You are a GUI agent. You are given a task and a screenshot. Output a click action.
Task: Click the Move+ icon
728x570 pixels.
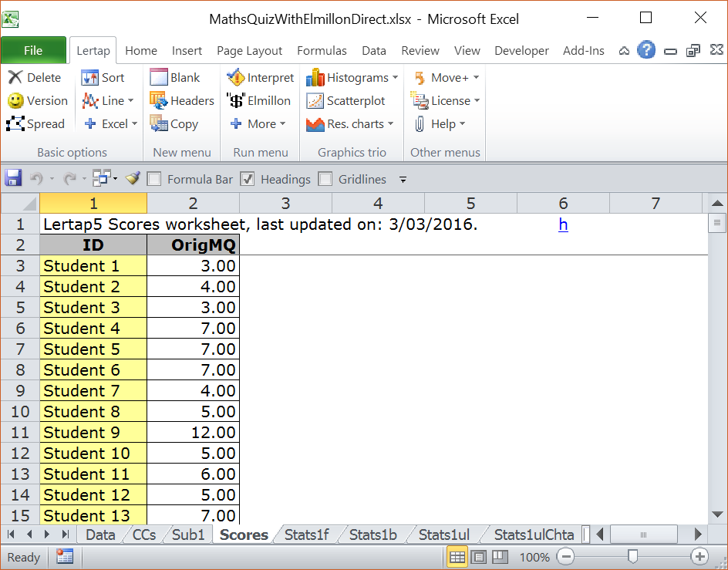click(420, 78)
